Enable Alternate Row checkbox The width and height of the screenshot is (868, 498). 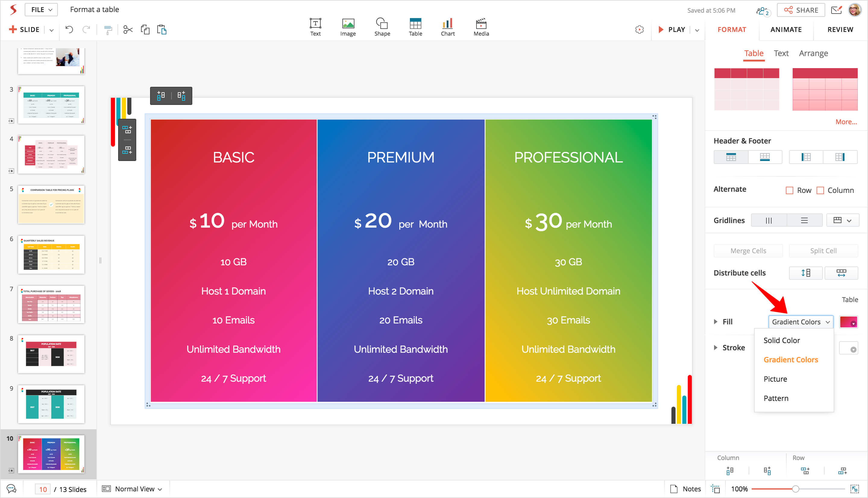click(789, 190)
